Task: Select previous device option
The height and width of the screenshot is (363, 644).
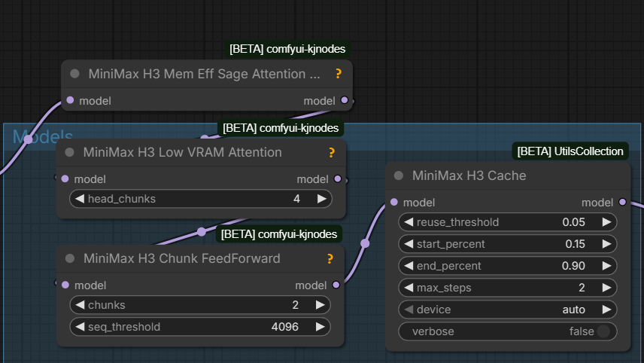Action: (x=409, y=310)
